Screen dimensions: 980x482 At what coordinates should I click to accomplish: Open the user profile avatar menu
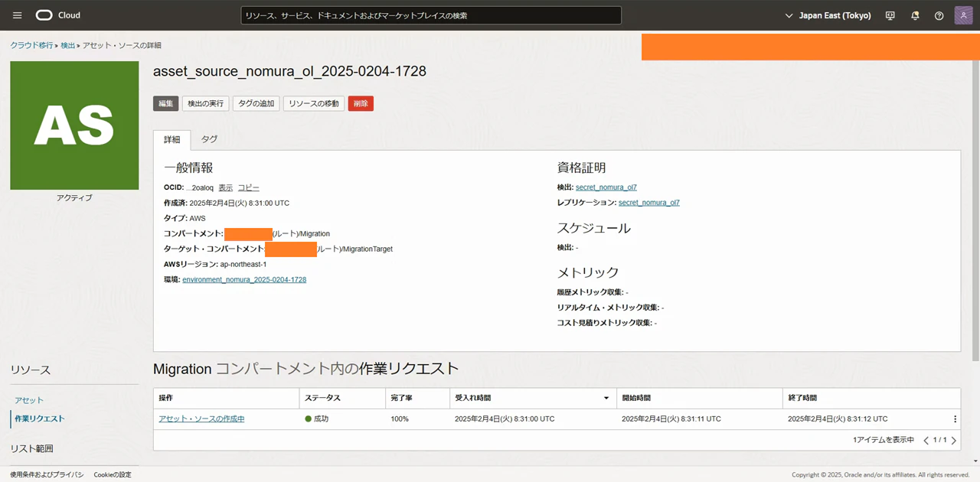click(963, 15)
